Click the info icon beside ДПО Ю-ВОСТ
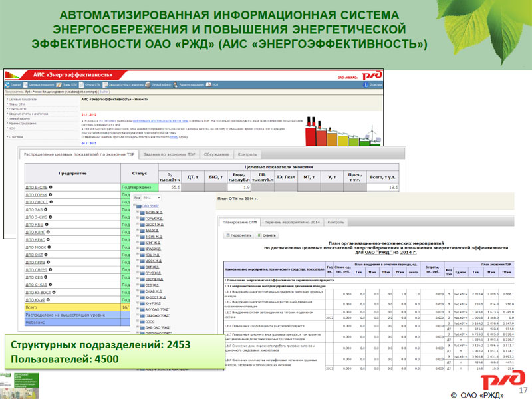The height and width of the screenshot is (399, 532). pos(54,292)
